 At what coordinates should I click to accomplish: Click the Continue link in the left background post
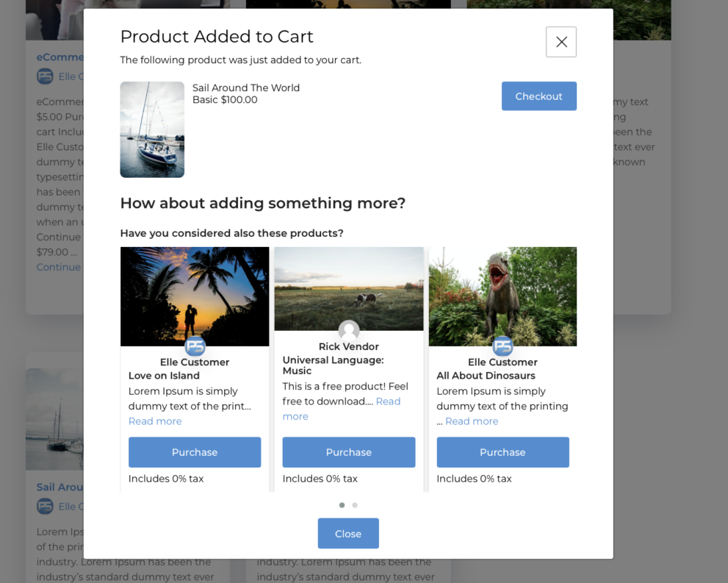point(58,267)
